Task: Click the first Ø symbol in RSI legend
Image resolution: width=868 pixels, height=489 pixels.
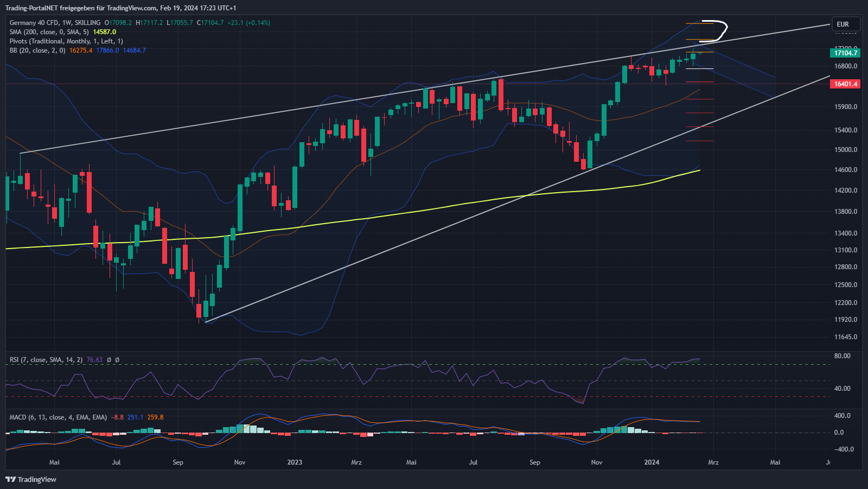Action: [x=109, y=360]
